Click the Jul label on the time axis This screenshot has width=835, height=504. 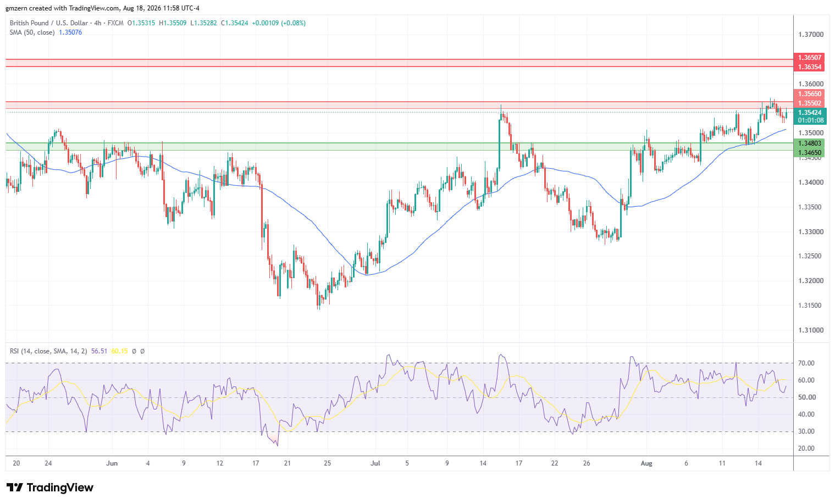tap(375, 463)
